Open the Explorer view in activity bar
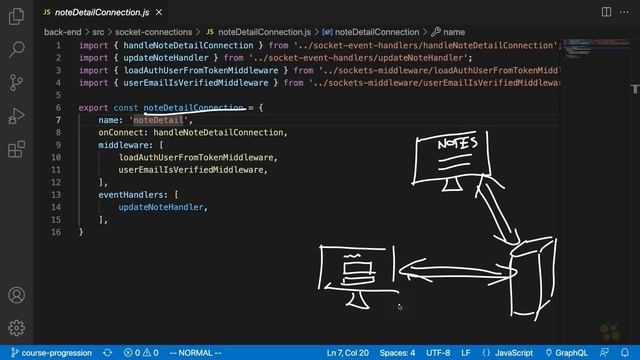 (x=16, y=16)
